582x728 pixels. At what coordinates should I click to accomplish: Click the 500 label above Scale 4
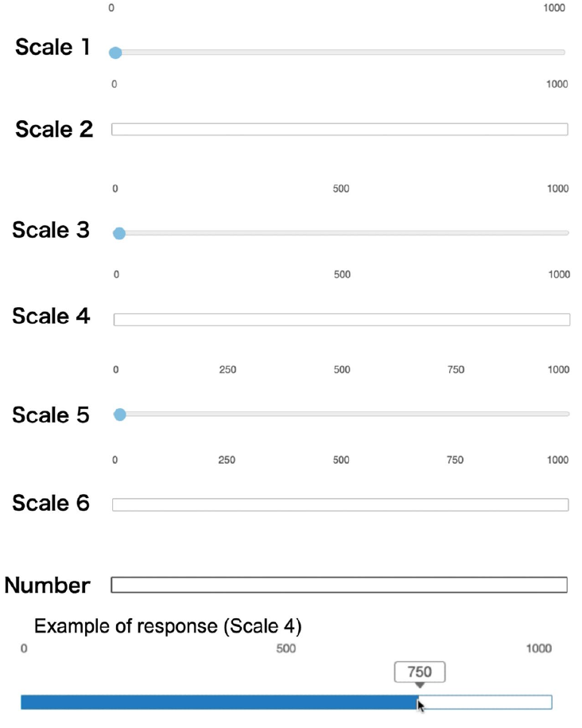(342, 274)
